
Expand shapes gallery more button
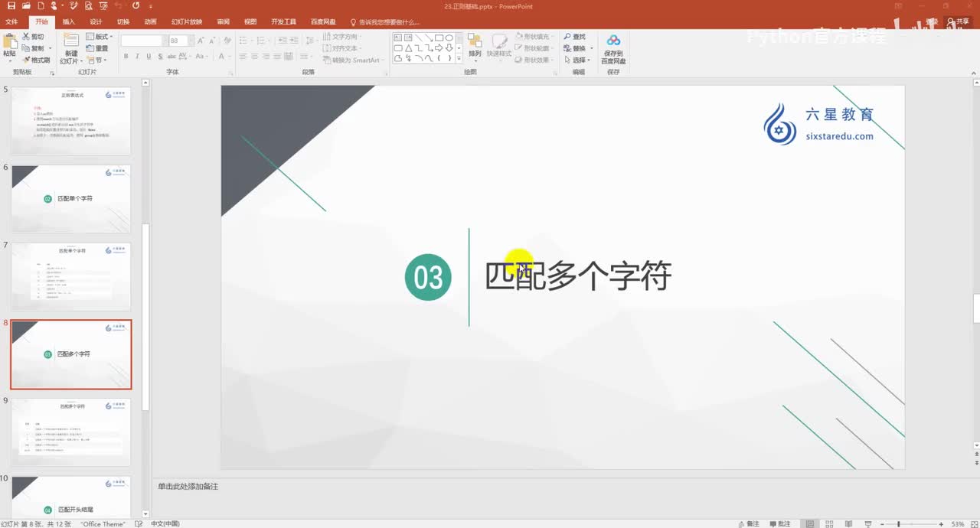coord(459,59)
